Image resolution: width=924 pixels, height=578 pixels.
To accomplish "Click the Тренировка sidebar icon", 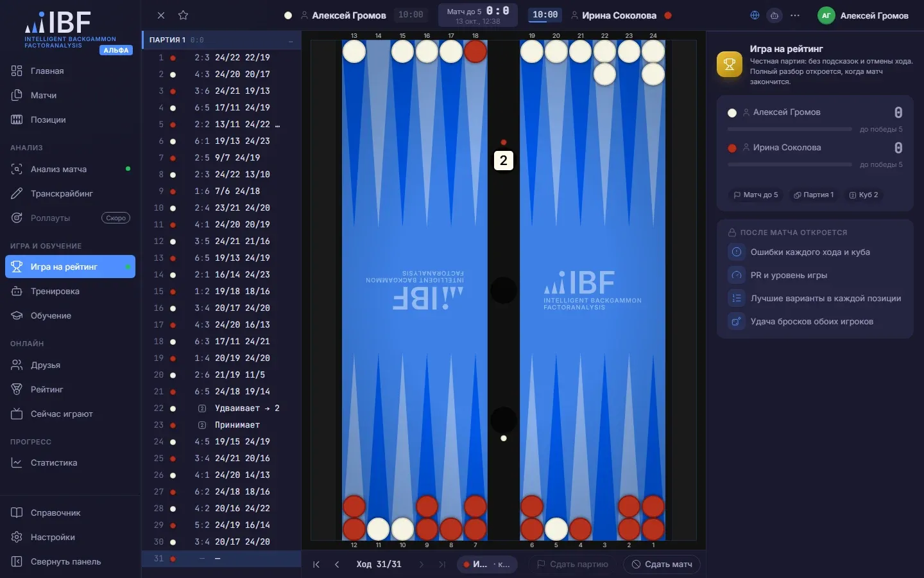I will pyautogui.click(x=17, y=291).
